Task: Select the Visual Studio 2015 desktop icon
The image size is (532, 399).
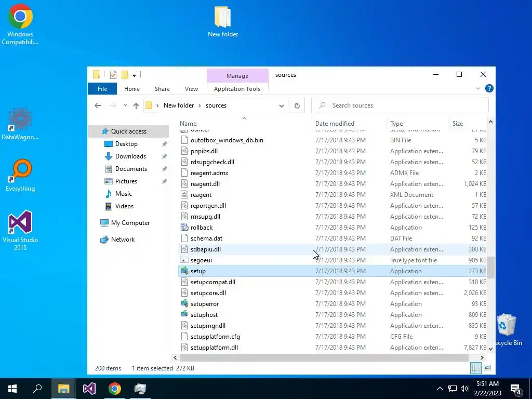Action: pos(20,231)
